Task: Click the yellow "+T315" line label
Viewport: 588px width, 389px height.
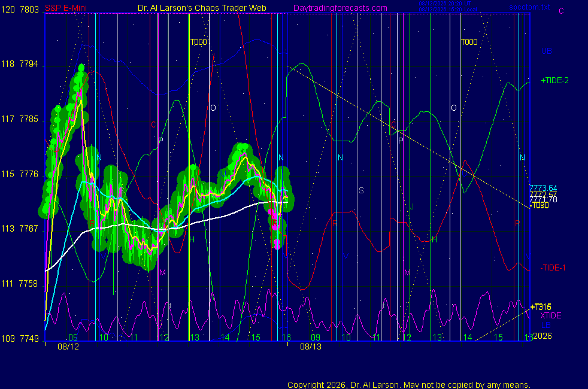Action: (540, 307)
